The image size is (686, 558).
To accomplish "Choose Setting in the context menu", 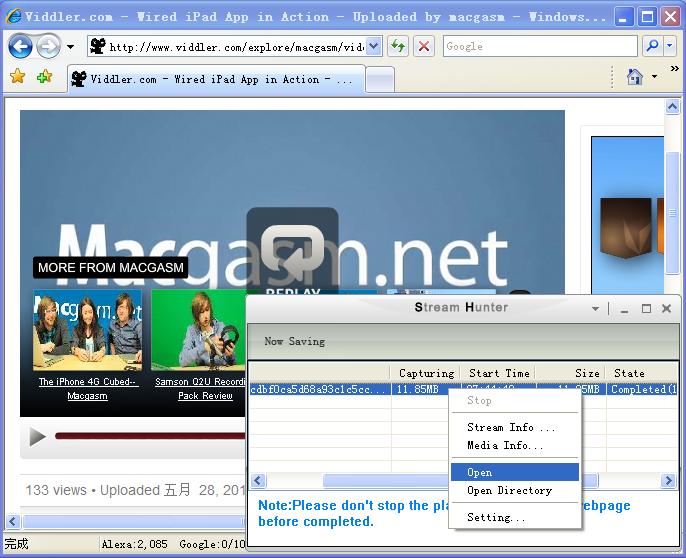I will coord(515,517).
